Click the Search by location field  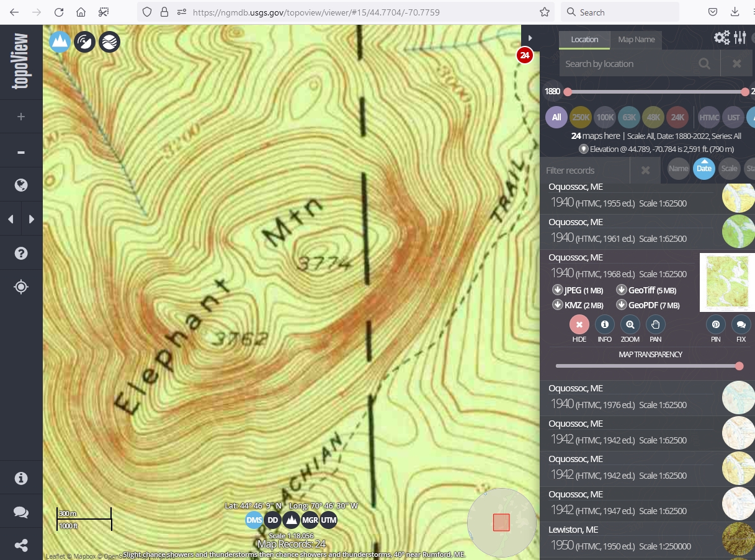point(627,63)
